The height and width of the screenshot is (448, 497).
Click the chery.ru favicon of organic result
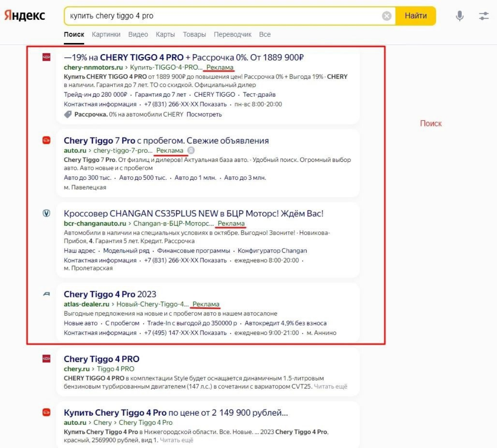coord(46,359)
